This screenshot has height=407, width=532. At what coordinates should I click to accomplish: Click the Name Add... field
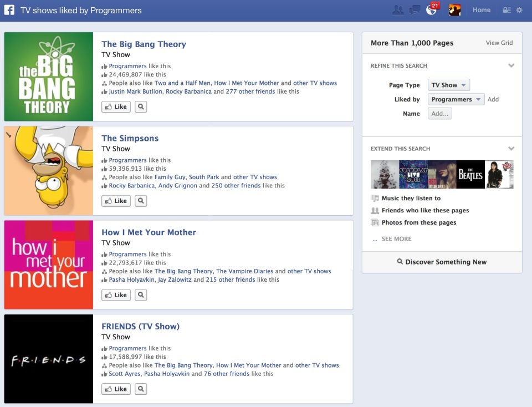pyautogui.click(x=439, y=113)
